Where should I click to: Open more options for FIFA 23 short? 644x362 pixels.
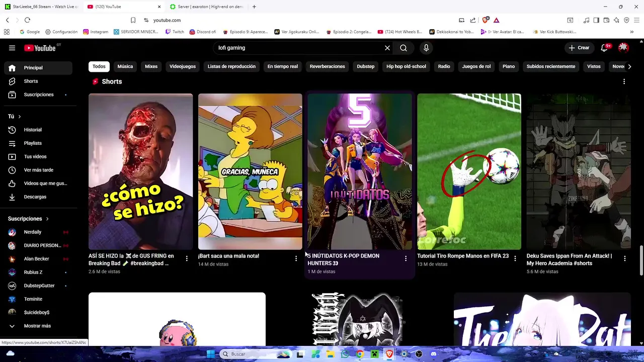pyautogui.click(x=515, y=258)
